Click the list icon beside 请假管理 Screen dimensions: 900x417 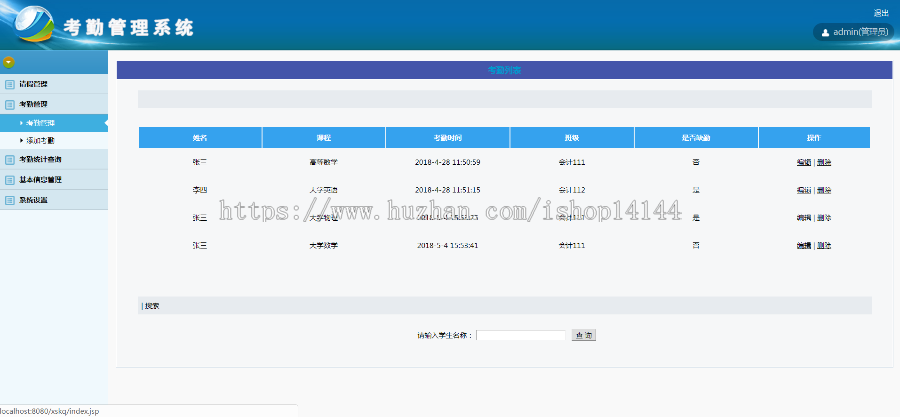[10, 84]
